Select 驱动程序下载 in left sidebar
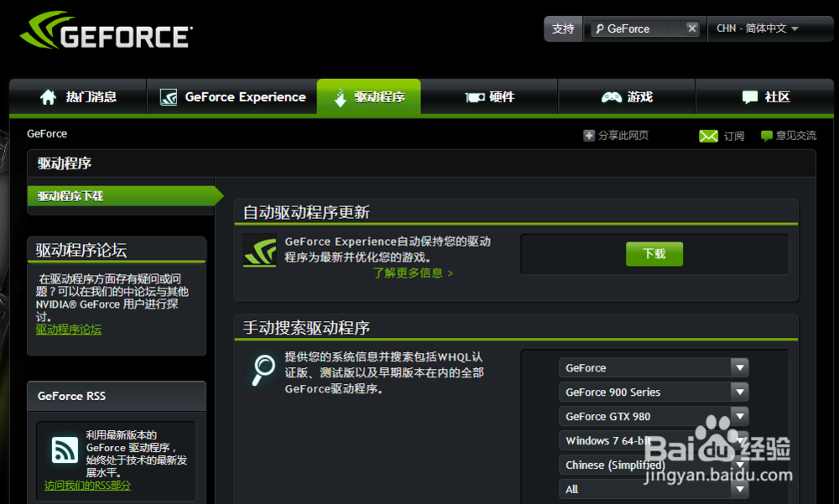839x504 pixels. coord(125,196)
